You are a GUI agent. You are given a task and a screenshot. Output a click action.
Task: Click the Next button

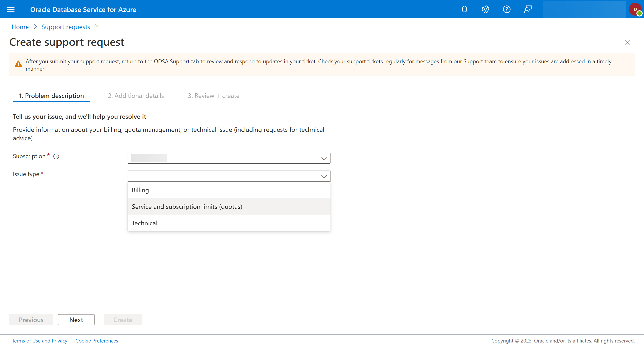point(76,319)
